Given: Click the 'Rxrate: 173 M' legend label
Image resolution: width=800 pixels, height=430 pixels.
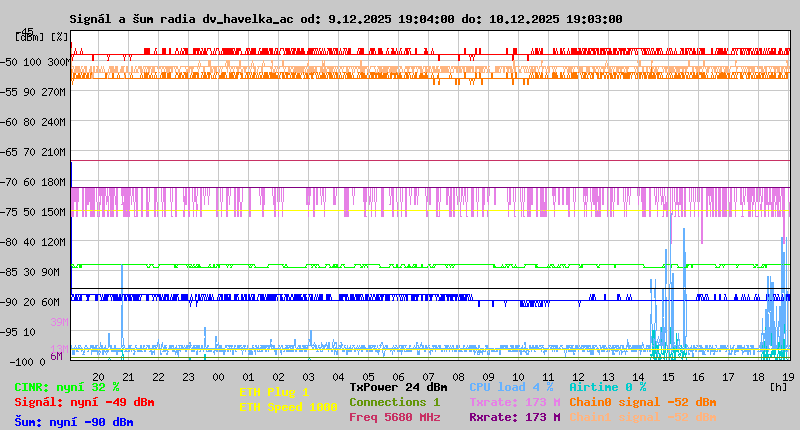Looking at the screenshot, I should point(515,417).
